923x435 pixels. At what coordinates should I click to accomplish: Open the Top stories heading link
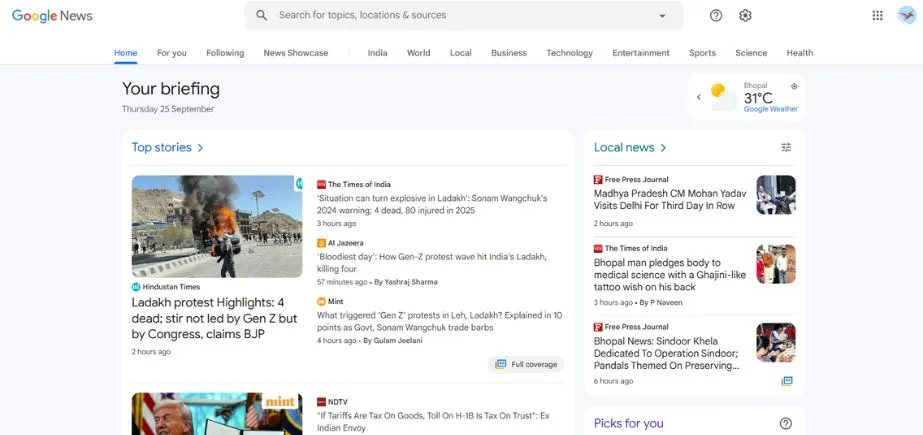click(161, 147)
